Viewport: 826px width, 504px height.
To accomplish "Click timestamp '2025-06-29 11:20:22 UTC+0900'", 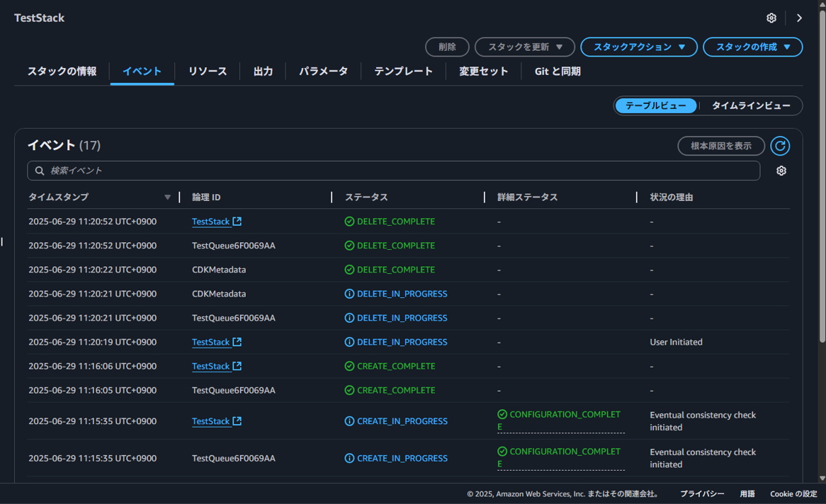I will click(92, 270).
